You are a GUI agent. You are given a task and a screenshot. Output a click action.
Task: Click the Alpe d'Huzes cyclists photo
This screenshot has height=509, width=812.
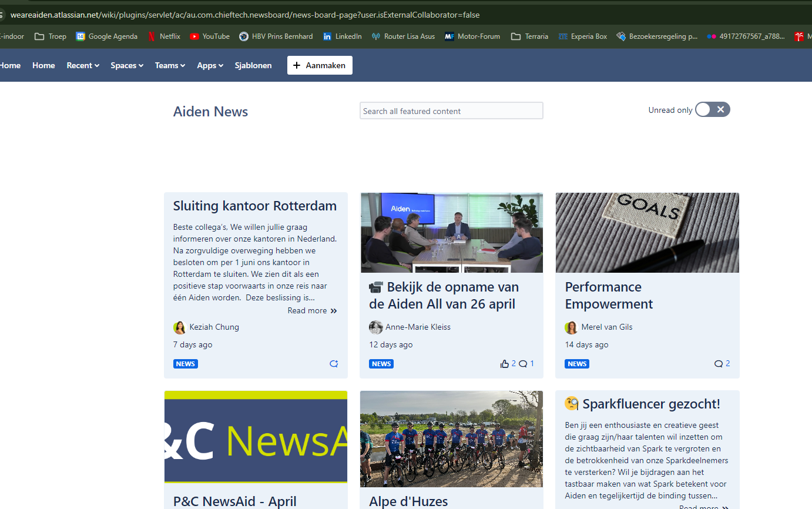[x=452, y=439]
